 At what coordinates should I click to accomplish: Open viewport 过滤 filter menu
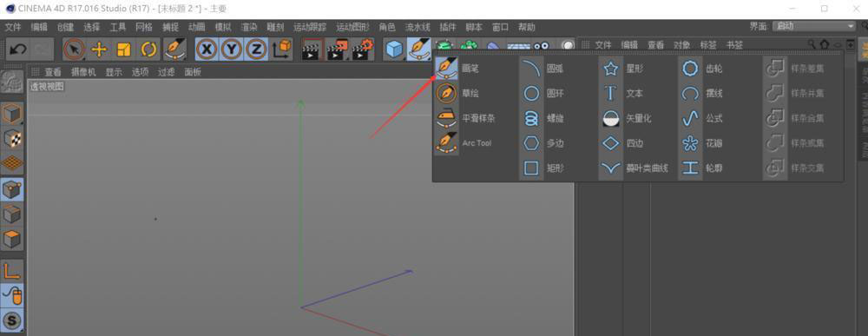point(166,72)
